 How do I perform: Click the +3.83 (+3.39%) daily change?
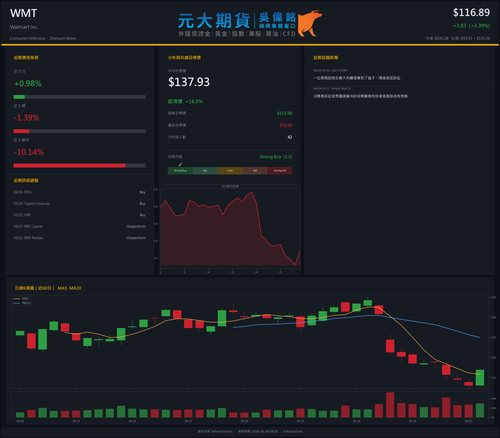click(x=471, y=26)
